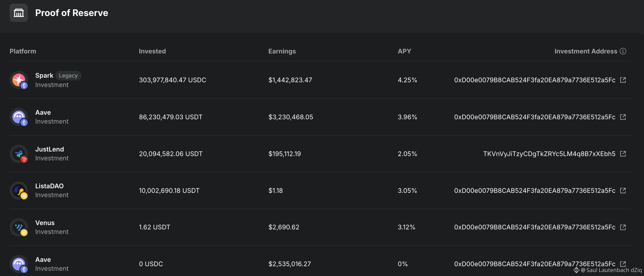The height and width of the screenshot is (276, 644).
Task: Open external link for Aave USDC address
Action: [x=623, y=264]
